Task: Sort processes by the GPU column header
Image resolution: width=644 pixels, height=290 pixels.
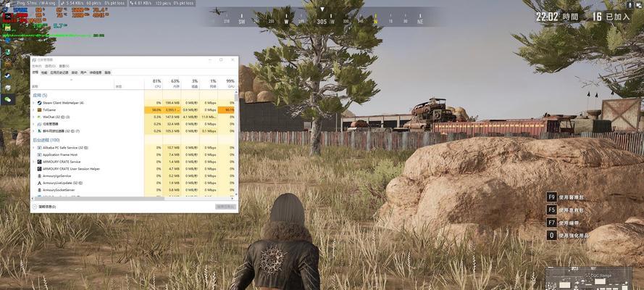Action: (x=226, y=83)
